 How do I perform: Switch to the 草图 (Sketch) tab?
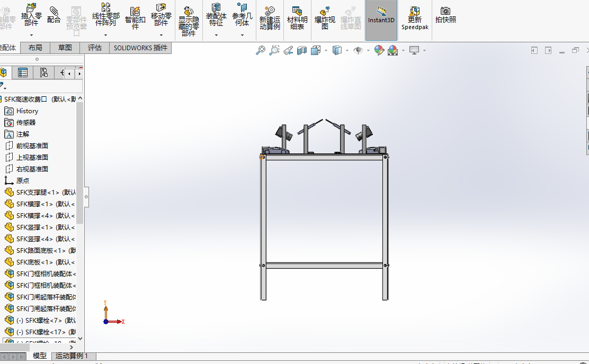65,48
